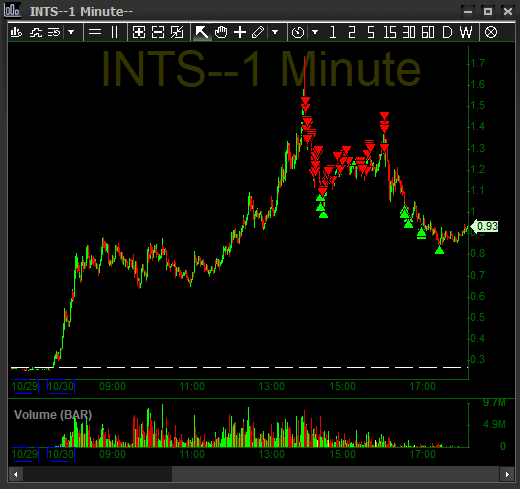Viewport: 520px width, 489px height.
Task: Click the circled X clear icon
Action: tap(491, 32)
